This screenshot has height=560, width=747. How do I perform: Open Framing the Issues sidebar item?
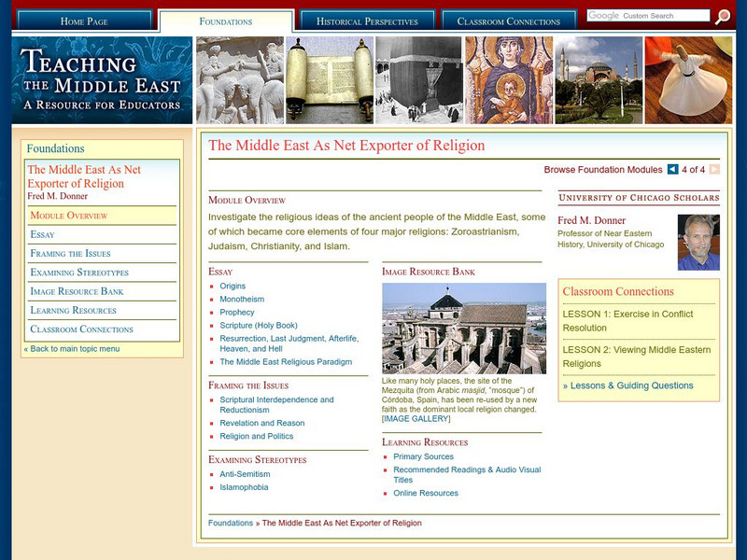click(102, 253)
